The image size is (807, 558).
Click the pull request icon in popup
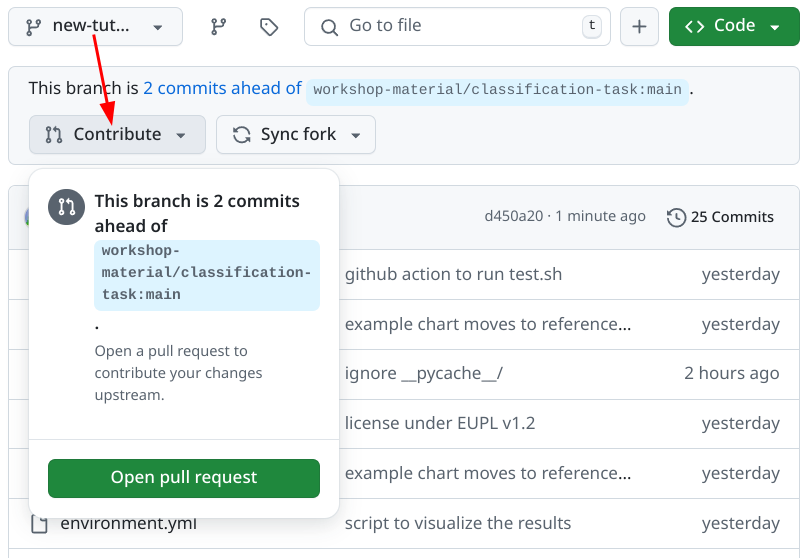pos(67,207)
